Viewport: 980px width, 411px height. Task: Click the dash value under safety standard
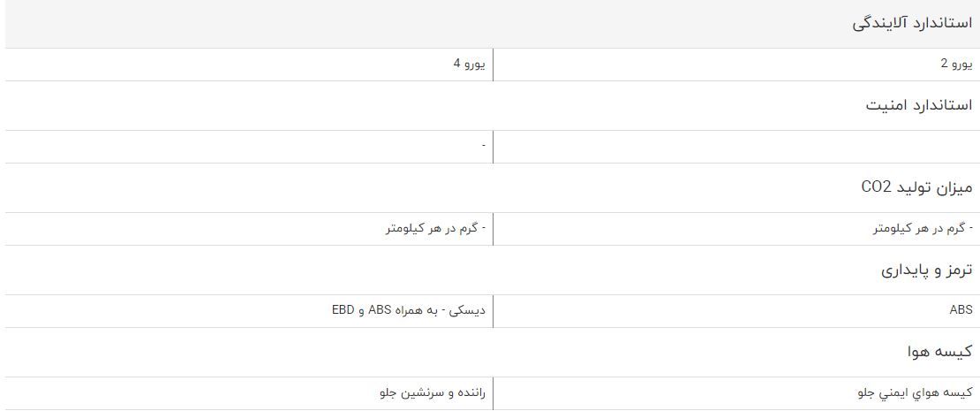(x=483, y=146)
